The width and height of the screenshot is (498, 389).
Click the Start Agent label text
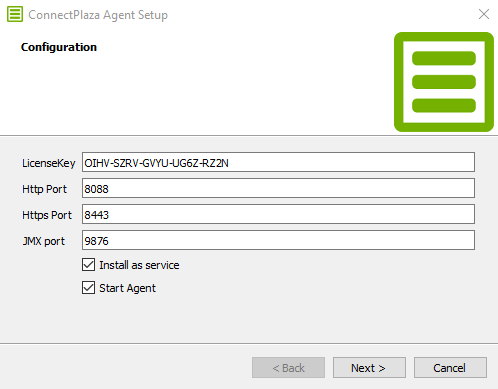(x=127, y=288)
